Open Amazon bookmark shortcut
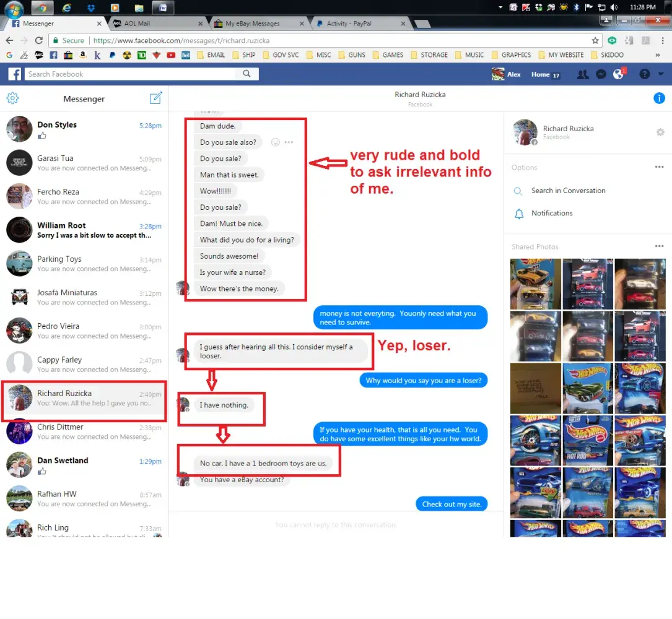The height and width of the screenshot is (619, 672). click(83, 55)
